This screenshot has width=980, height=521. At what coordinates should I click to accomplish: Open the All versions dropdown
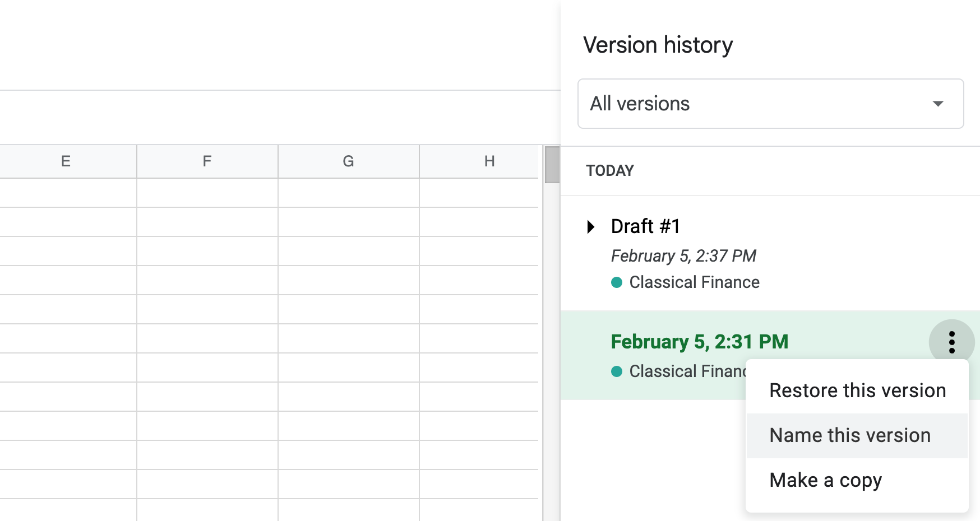point(770,104)
